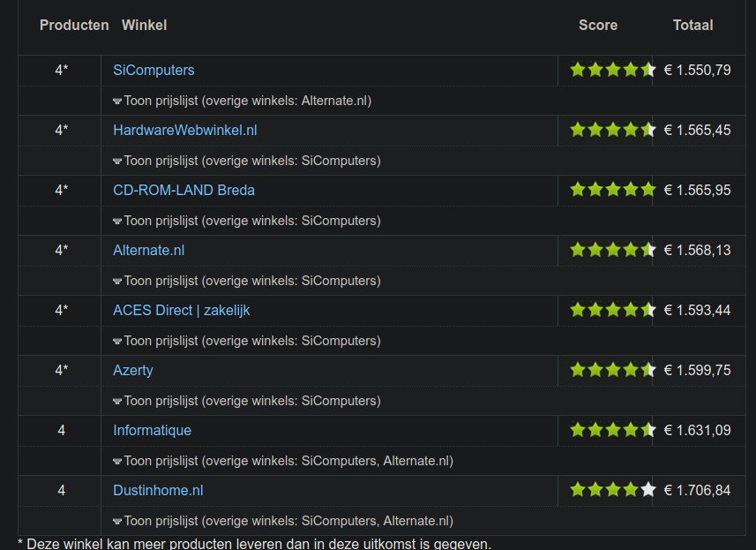Click the 'Totaal' column header

pos(692,25)
